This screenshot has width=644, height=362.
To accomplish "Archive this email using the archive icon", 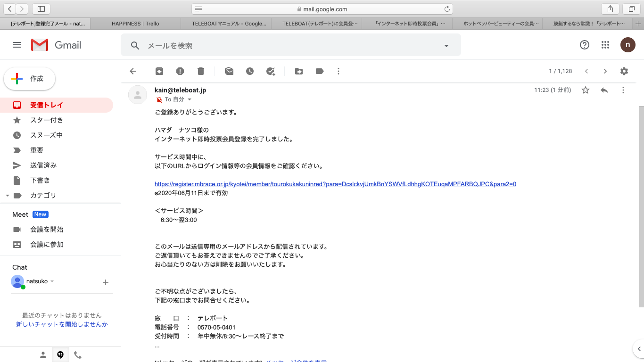I will 159,71.
